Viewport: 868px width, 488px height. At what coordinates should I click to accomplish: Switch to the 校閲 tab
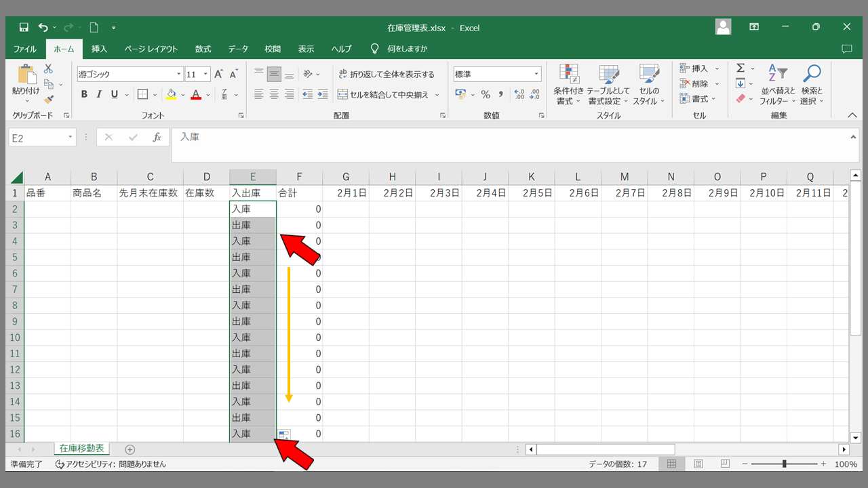click(x=273, y=49)
